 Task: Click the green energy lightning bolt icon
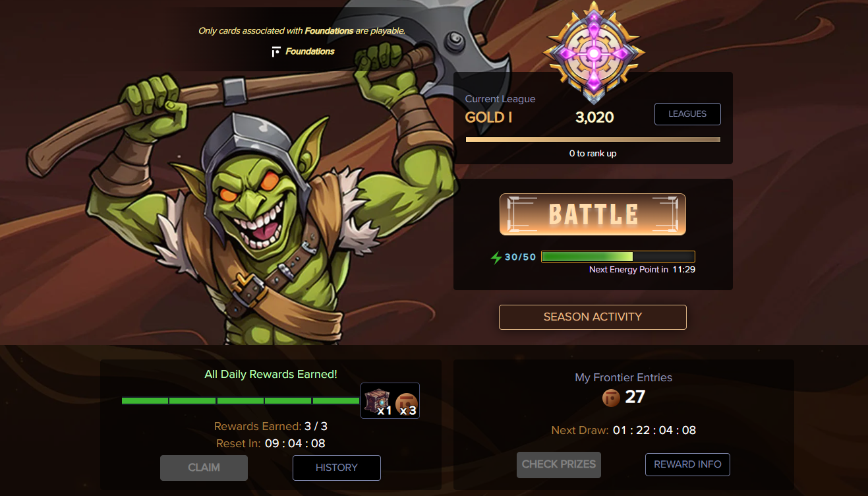pos(496,257)
